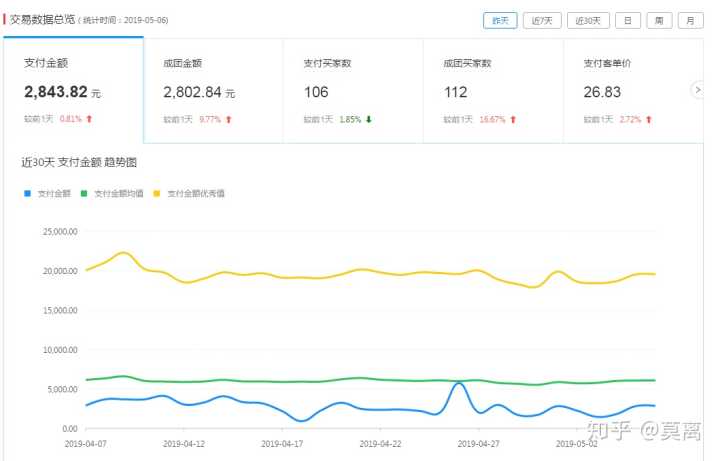The image size is (720, 461).
Task: Select the 昨天 time range
Action: pos(499,20)
